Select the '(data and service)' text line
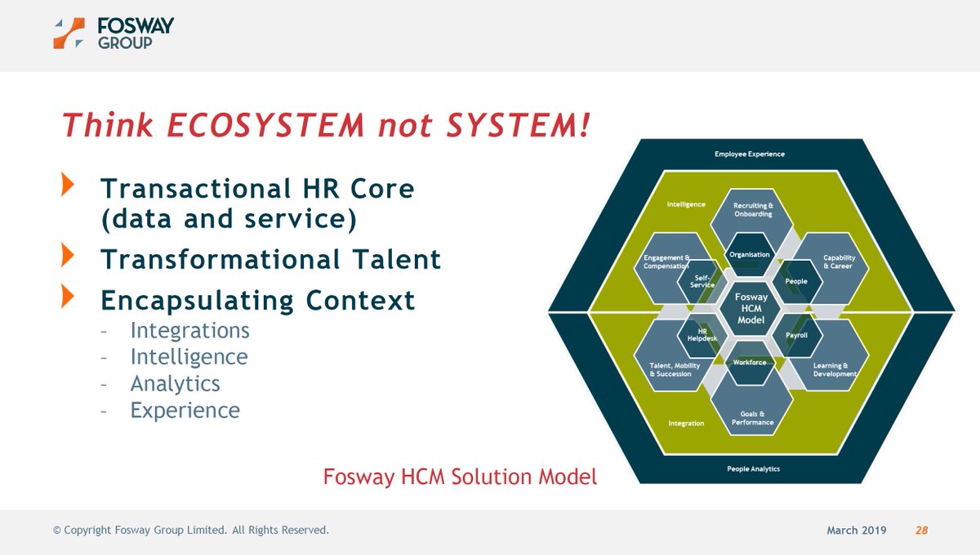The height and width of the screenshot is (555, 980). 229,220
